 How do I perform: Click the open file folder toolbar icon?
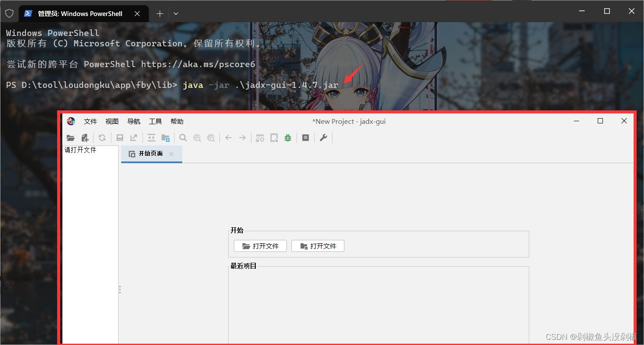[71, 138]
